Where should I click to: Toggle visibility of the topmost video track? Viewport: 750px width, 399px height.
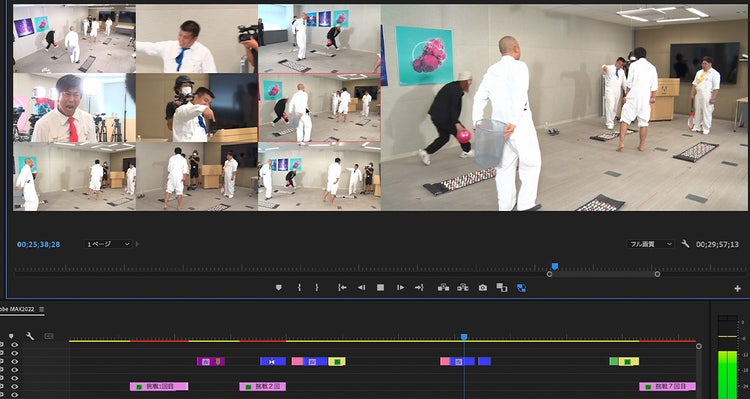point(14,344)
